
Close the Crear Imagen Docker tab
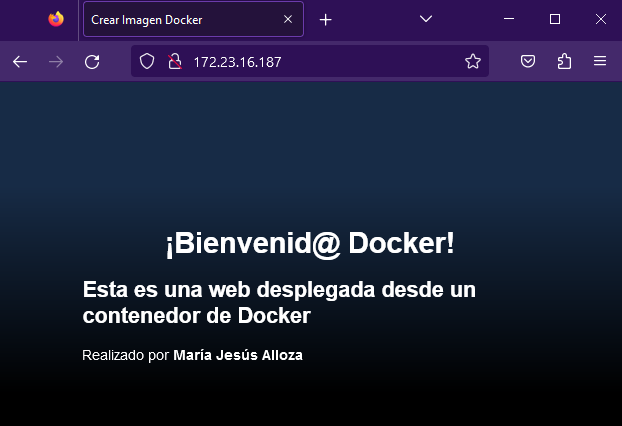click(288, 19)
